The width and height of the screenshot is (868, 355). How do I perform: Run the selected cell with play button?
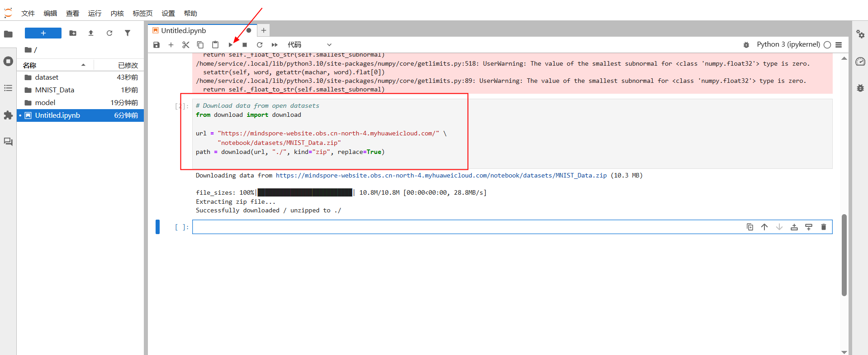(230, 45)
